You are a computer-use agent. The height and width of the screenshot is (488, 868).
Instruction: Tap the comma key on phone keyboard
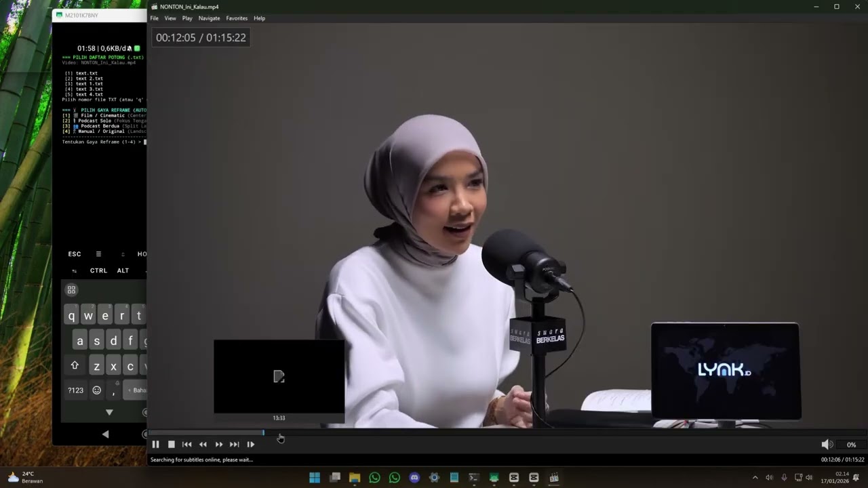113,391
